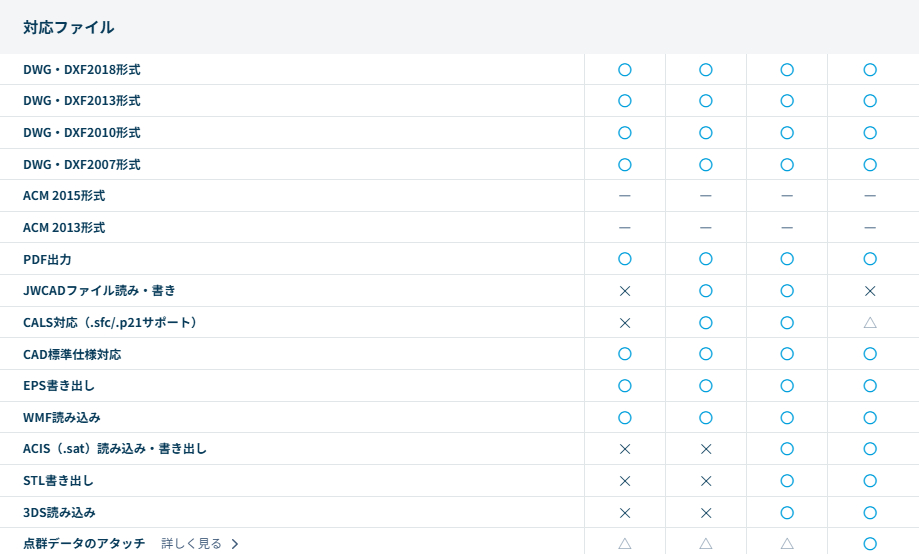Click the last cross in JWCADファイル row

870,291
